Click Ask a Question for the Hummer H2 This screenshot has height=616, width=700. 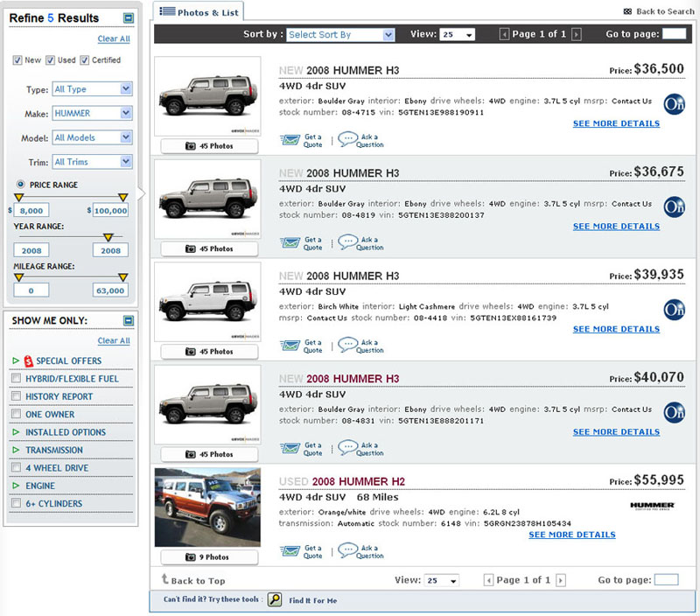point(360,551)
